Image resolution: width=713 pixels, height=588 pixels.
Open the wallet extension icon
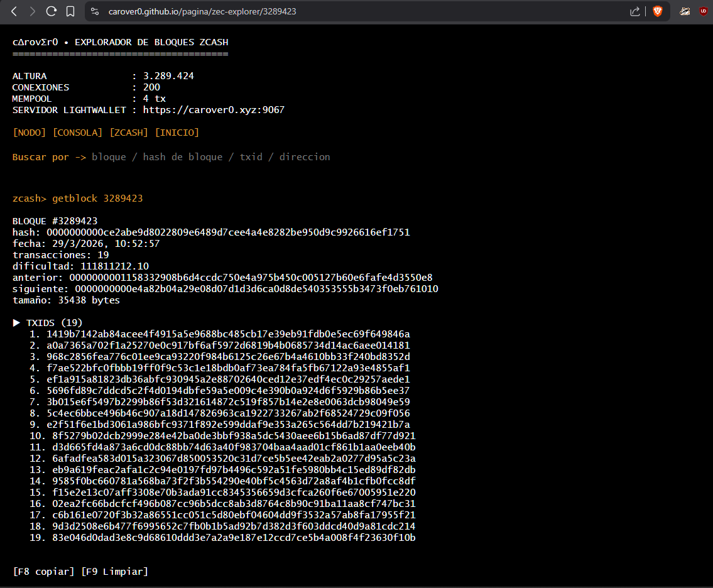[685, 11]
